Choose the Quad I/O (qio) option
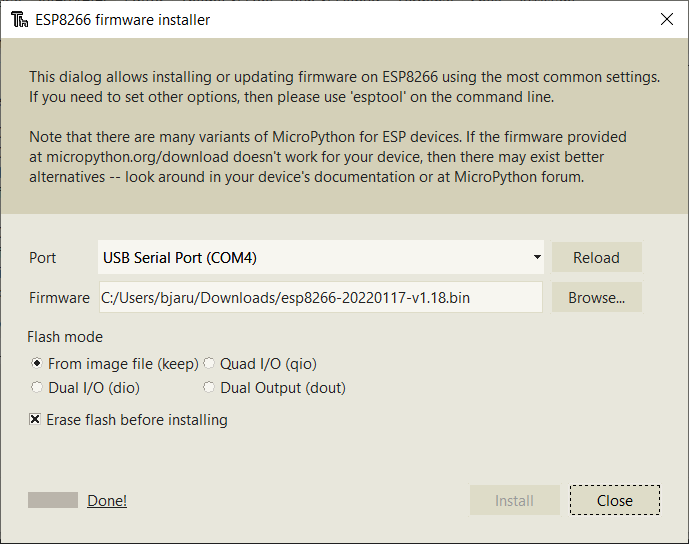Viewport: 689px width, 544px height. tap(210, 364)
